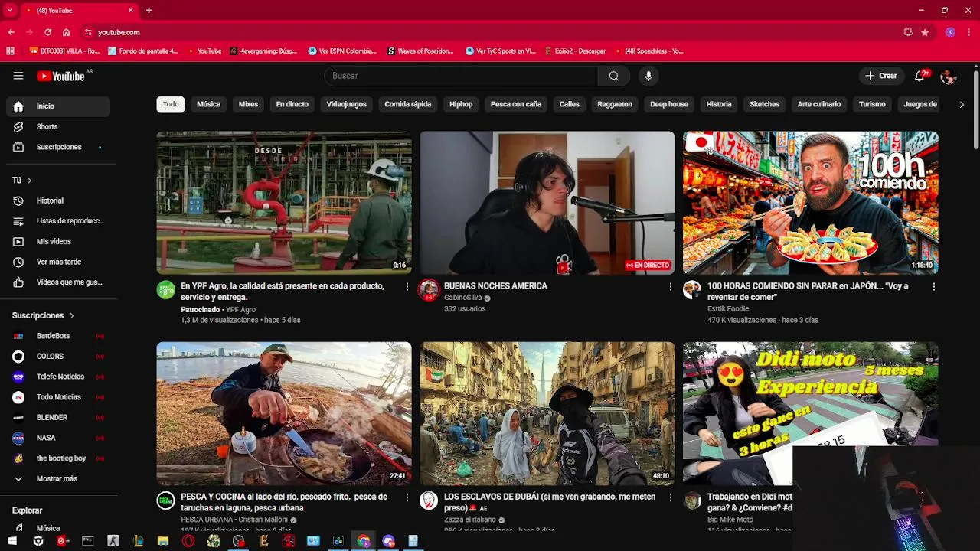This screenshot has width=980, height=551.
Task: Open more options for LOS ESCLAVOS DE DUBÁI
Action: pos(670,497)
